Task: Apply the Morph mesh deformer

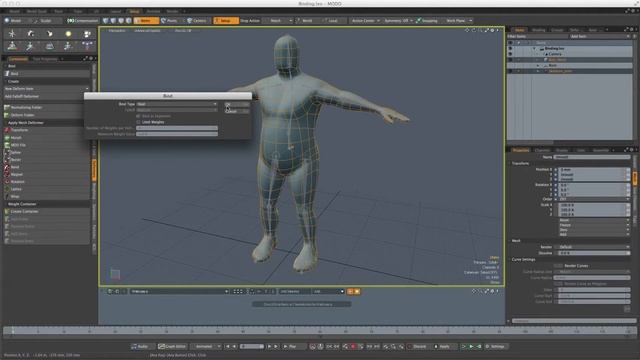Action: 47,138
